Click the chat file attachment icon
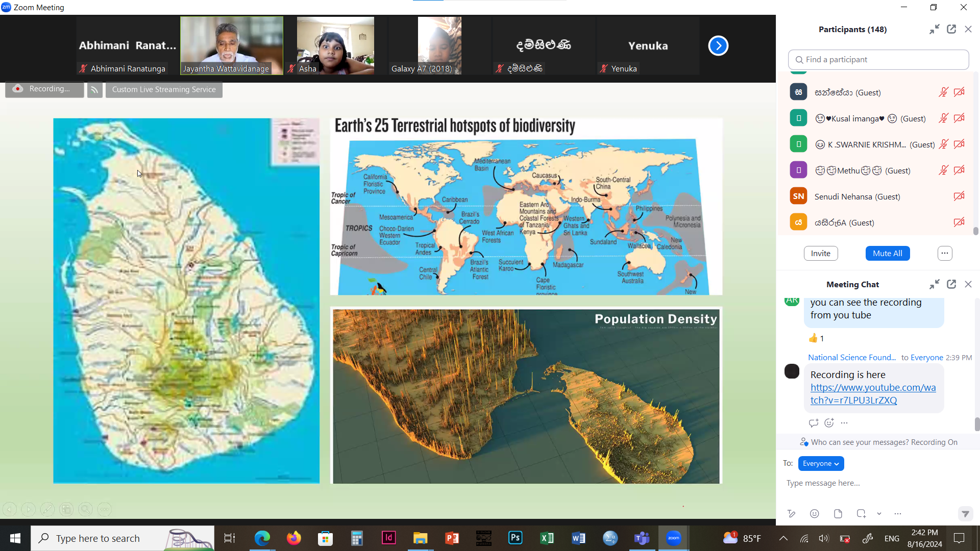This screenshot has width=980, height=551. tap(838, 514)
